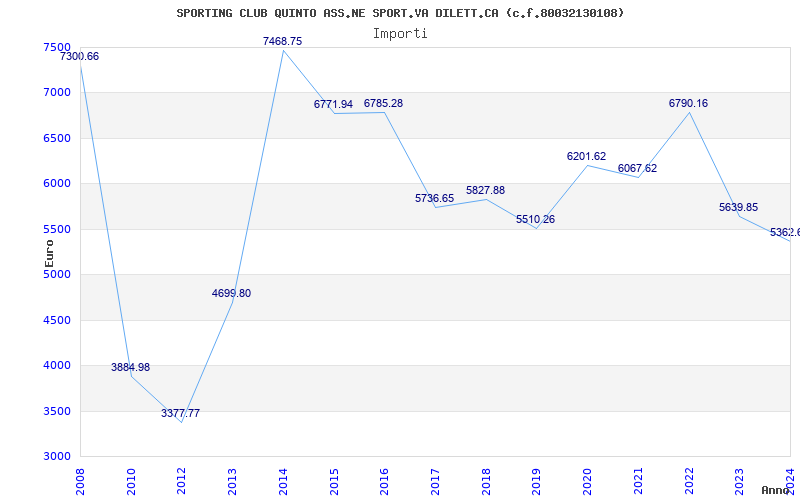Click the 3884.98 data point label

pos(131,367)
